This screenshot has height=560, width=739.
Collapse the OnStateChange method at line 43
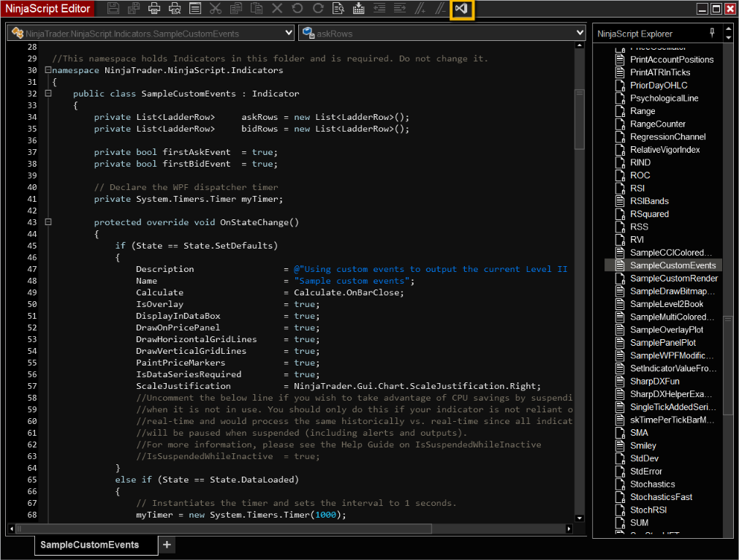click(x=48, y=222)
